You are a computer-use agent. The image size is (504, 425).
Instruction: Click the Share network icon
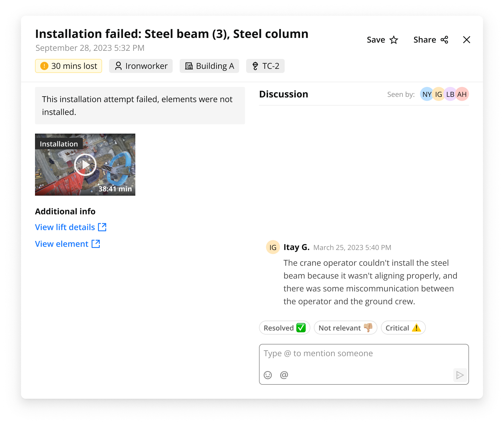point(444,40)
